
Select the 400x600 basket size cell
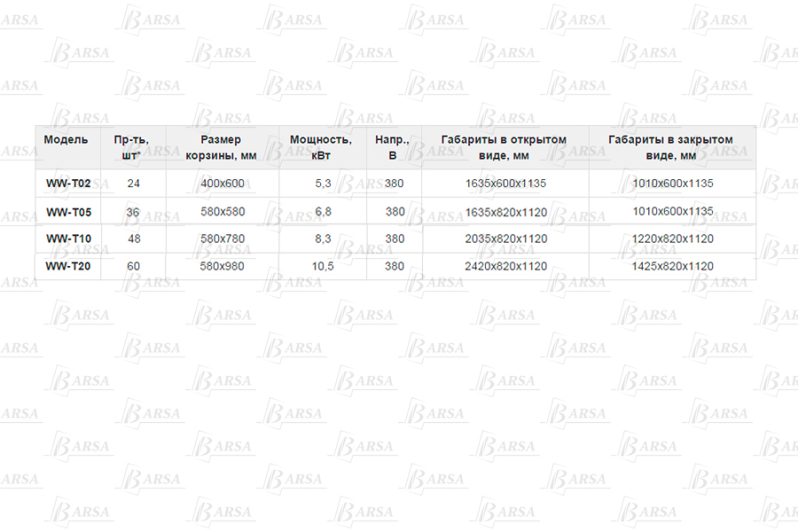pyautogui.click(x=223, y=184)
